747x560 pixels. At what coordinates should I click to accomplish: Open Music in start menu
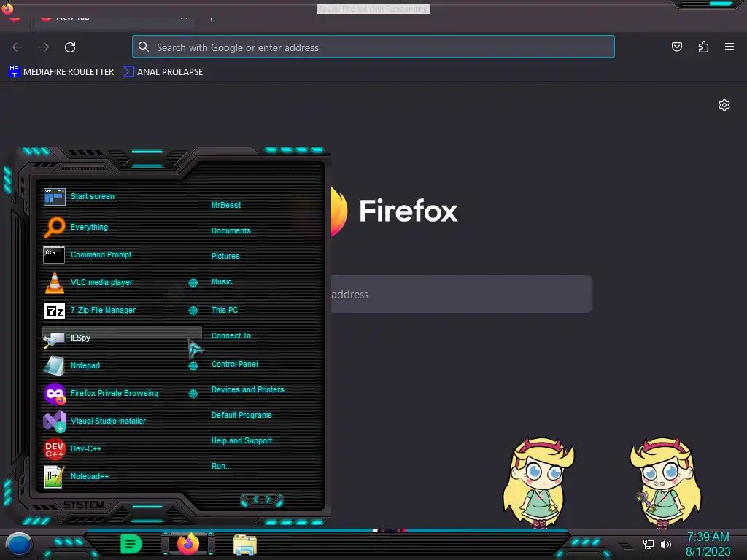(222, 282)
